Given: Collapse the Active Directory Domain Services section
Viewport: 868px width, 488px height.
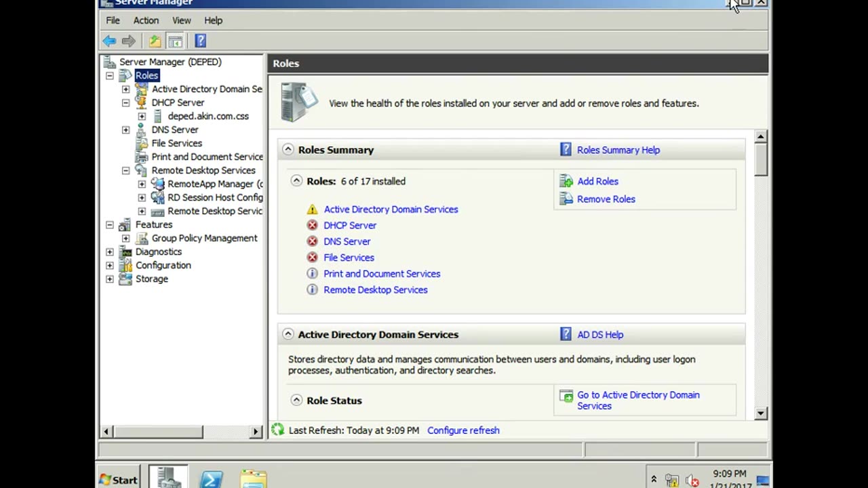Looking at the screenshot, I should [288, 333].
